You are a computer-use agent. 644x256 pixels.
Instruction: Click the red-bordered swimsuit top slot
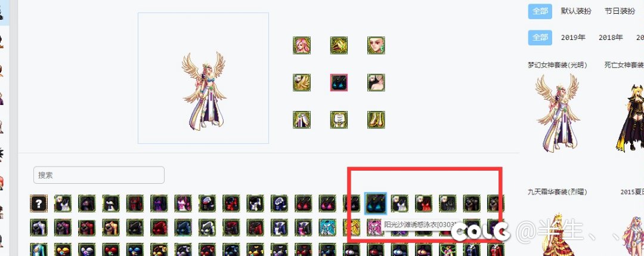(339, 82)
